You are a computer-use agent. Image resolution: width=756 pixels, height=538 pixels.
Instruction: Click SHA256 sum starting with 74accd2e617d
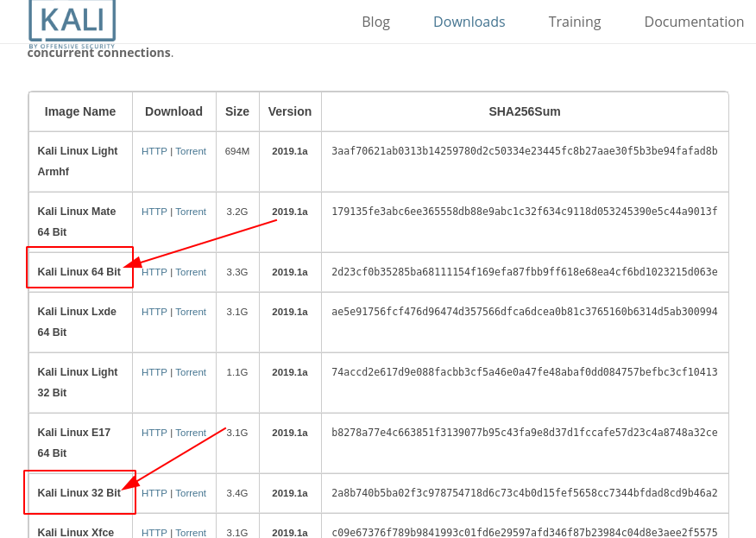(525, 372)
